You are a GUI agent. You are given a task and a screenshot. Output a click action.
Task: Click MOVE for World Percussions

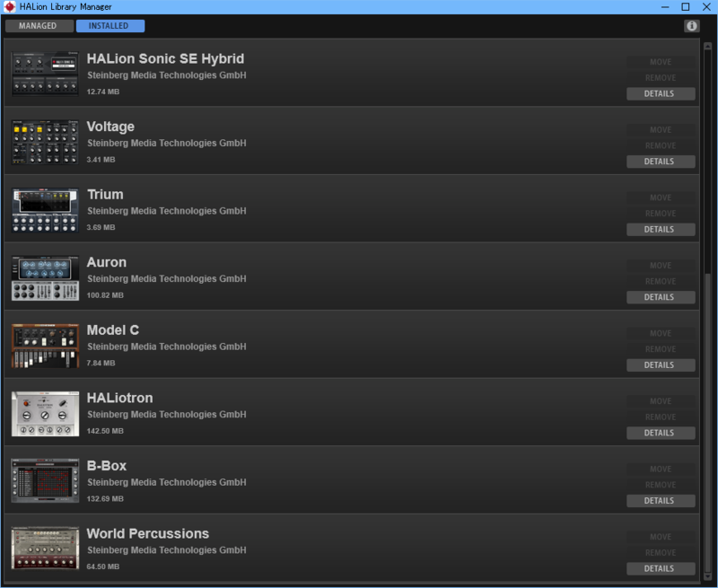point(661,537)
